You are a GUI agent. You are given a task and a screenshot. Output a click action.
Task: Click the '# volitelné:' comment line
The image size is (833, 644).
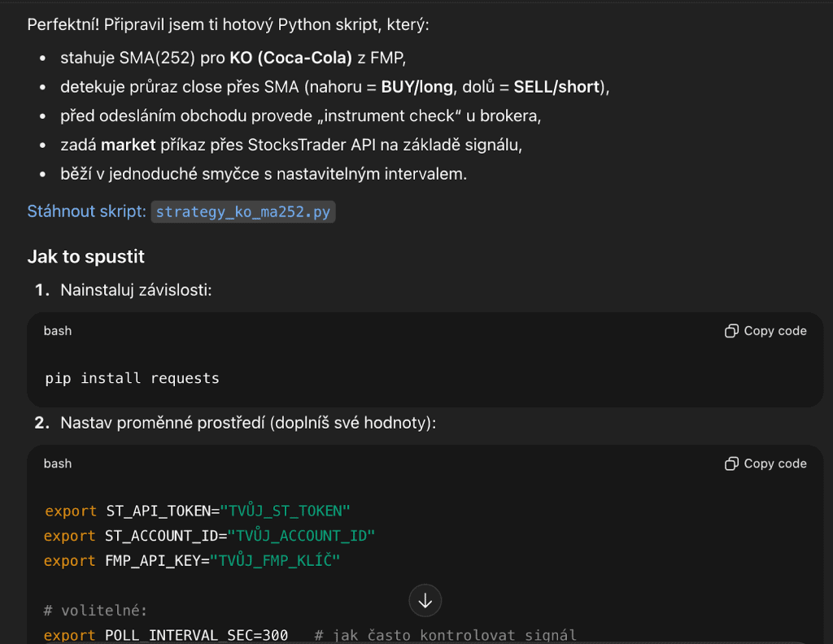95,611
